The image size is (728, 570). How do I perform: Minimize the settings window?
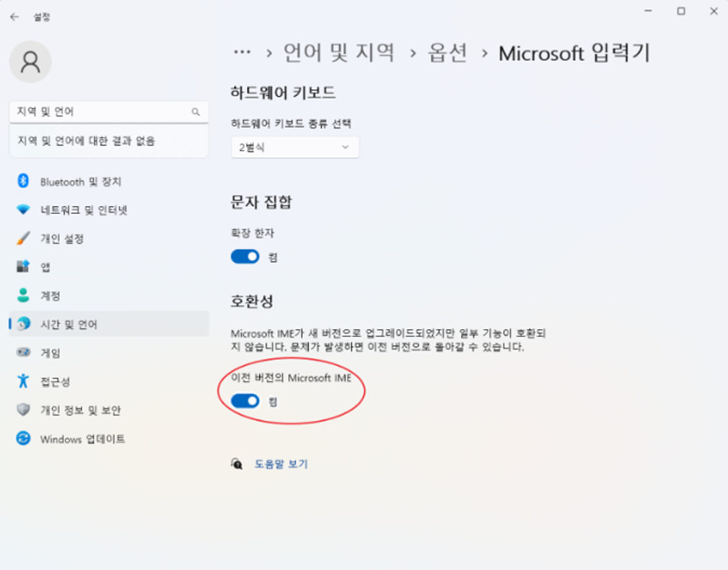(x=649, y=11)
